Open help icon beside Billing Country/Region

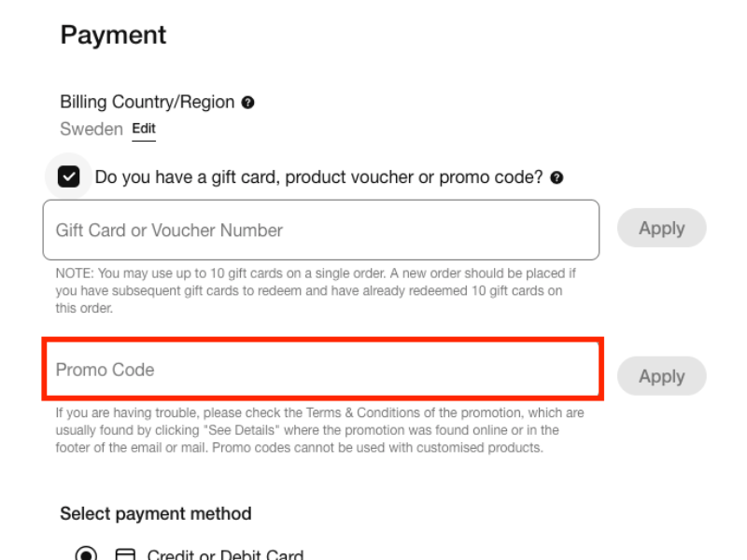[247, 103]
